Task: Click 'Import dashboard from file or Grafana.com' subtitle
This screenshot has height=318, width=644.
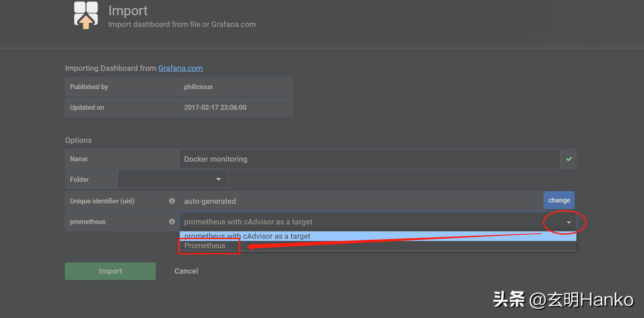Action: [182, 24]
